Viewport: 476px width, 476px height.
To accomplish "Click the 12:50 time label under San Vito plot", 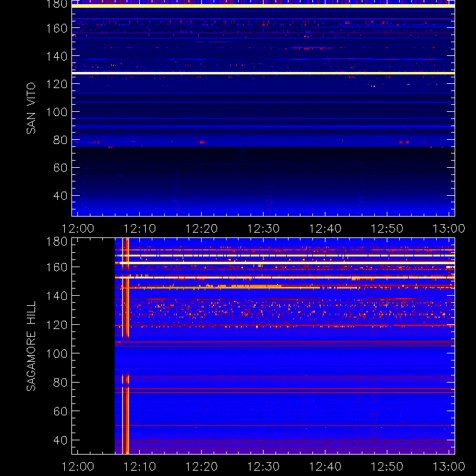I will [387, 228].
